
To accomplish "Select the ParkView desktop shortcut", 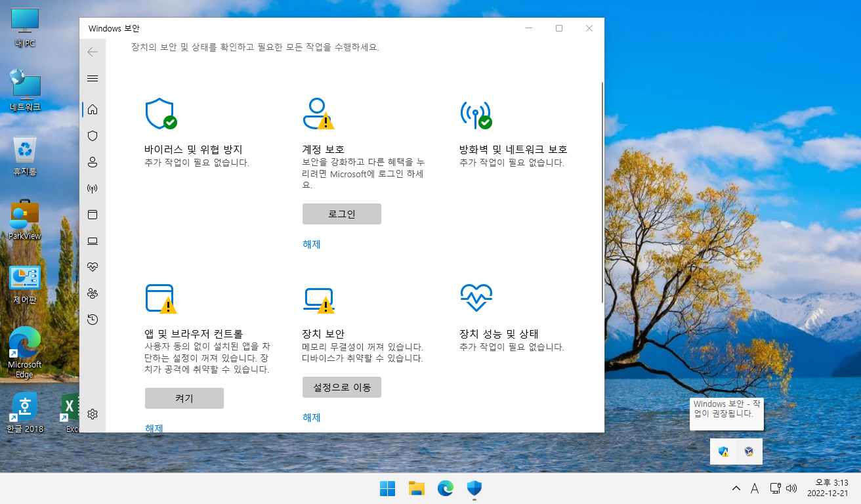I will tap(25, 219).
